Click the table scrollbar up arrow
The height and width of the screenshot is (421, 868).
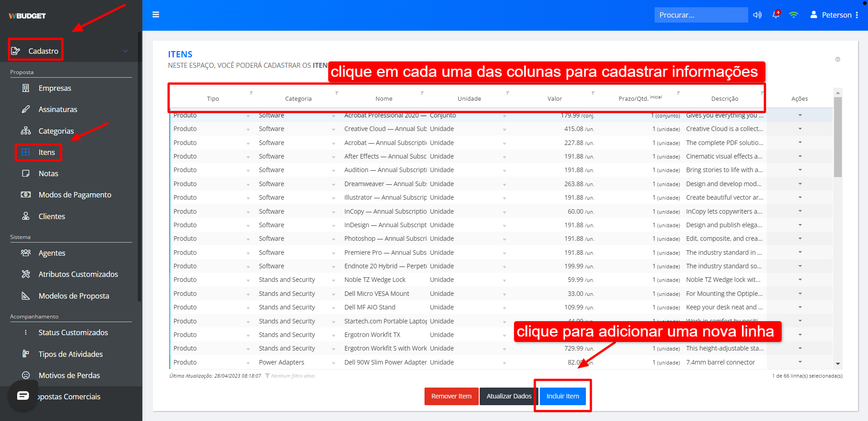838,93
